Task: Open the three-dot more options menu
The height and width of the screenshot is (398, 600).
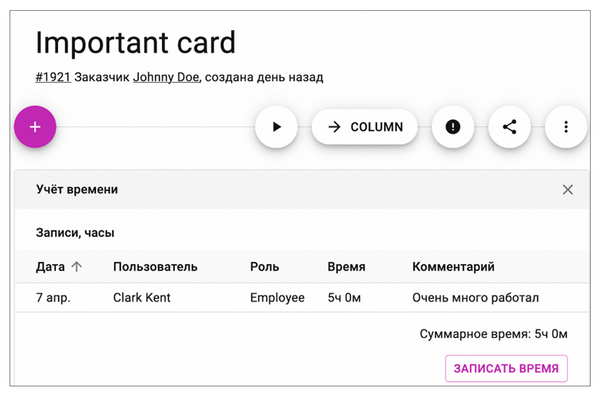Action: click(x=566, y=127)
